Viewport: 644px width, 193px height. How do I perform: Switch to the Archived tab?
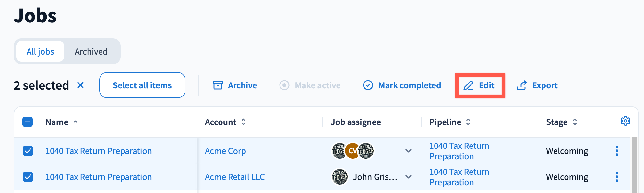coord(91,51)
